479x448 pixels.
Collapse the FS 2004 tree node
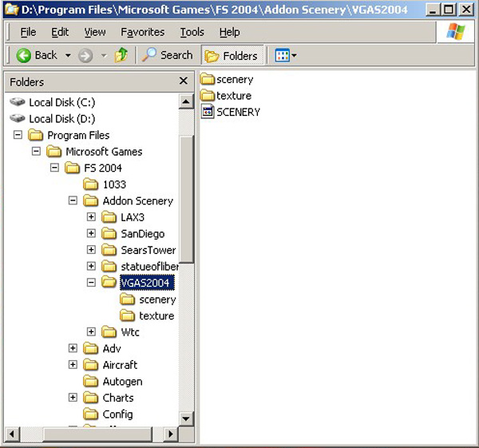click(x=54, y=168)
